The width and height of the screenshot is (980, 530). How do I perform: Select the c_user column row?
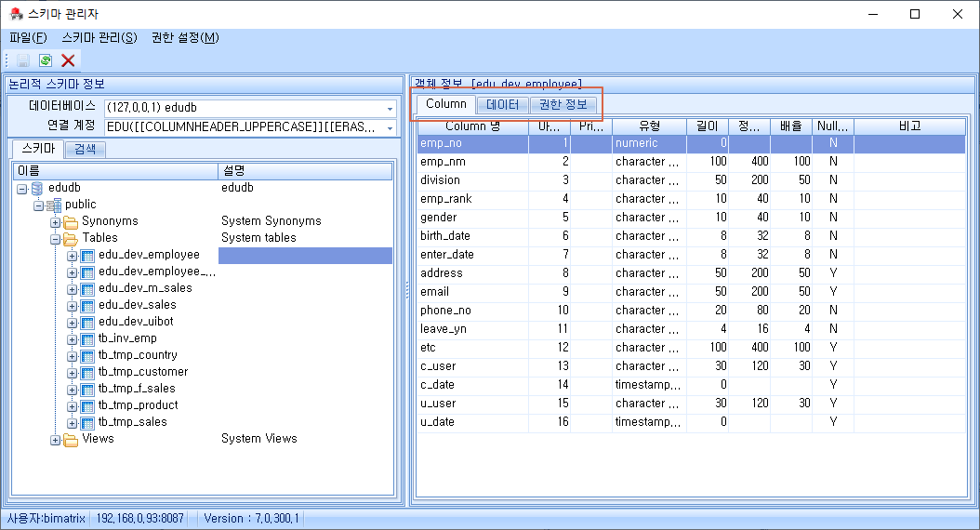pos(691,366)
